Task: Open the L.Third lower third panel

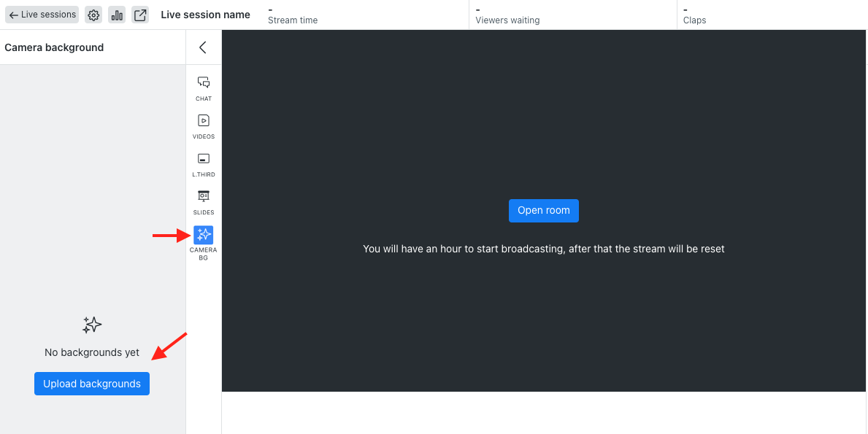Action: tap(204, 165)
